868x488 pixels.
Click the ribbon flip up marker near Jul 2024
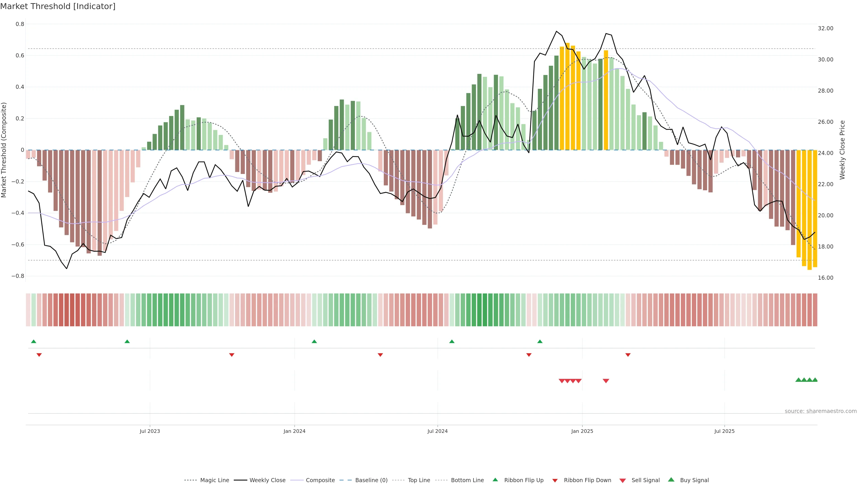tap(452, 342)
